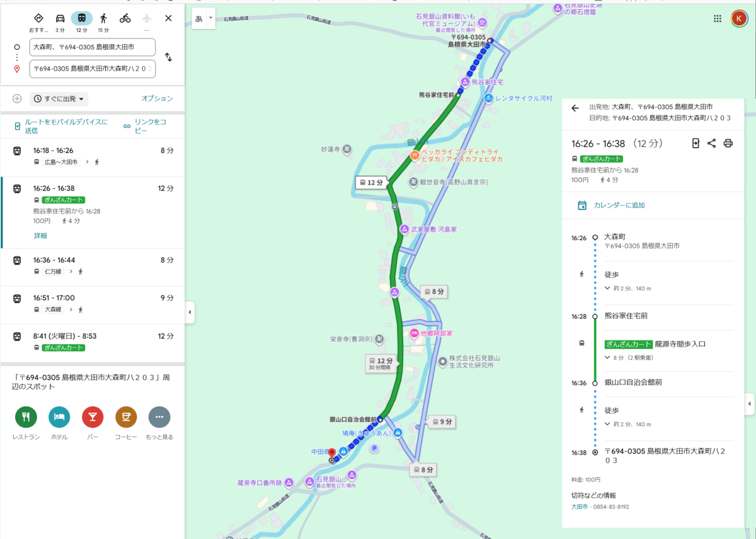Click 熊谷家住宅前 stop in details
This screenshot has width=756, height=539.
click(x=626, y=315)
